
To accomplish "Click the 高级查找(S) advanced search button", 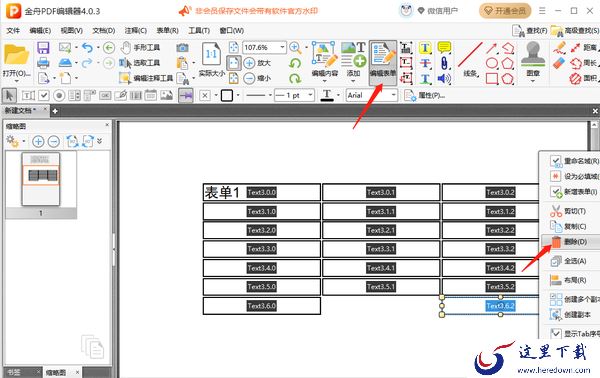I will 575,31.
